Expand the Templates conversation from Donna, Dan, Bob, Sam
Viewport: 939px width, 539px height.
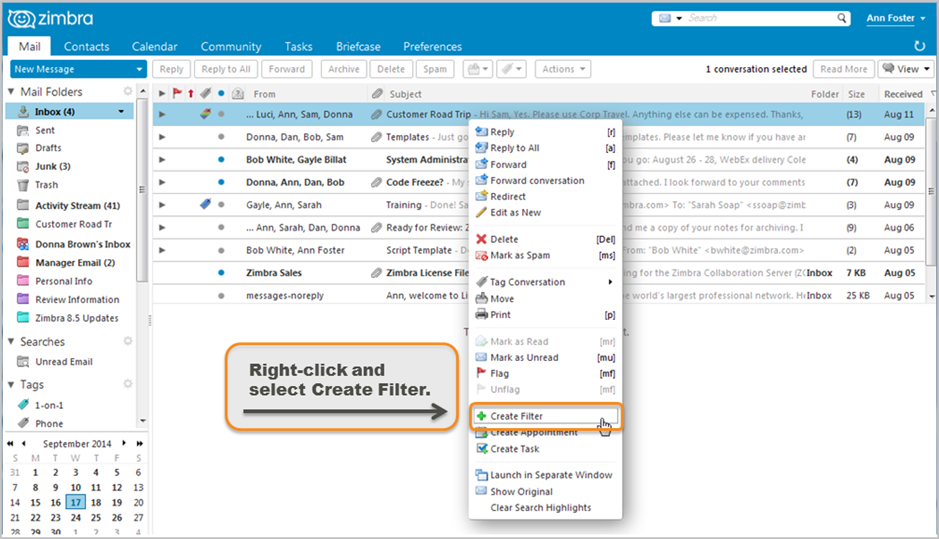pyautogui.click(x=162, y=137)
